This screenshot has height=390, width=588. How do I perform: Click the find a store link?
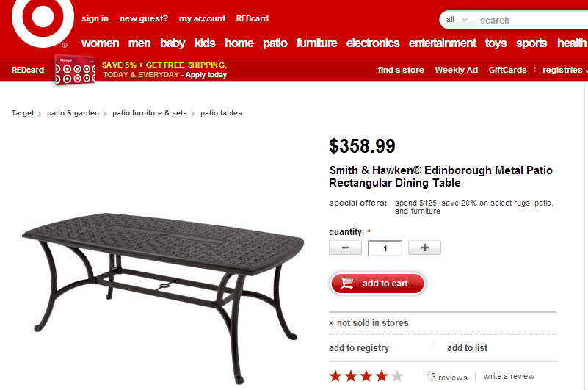click(401, 70)
